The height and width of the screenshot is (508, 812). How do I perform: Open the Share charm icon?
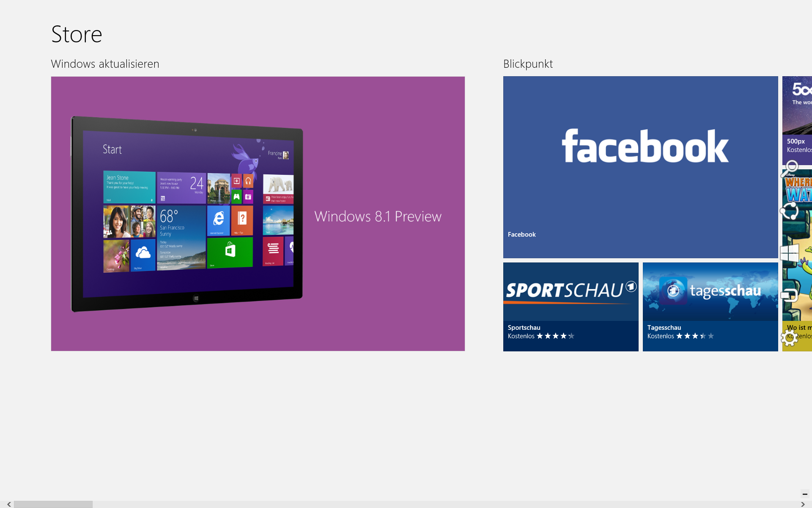pos(789,211)
